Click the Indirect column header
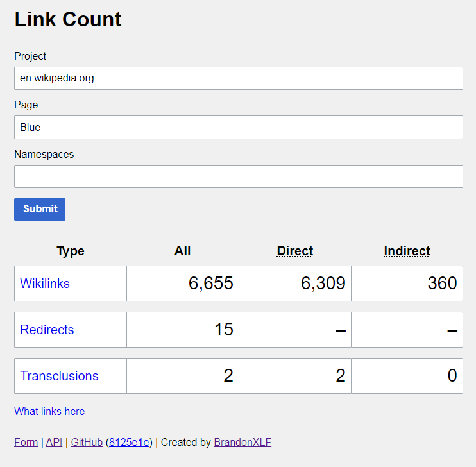 [x=407, y=251]
